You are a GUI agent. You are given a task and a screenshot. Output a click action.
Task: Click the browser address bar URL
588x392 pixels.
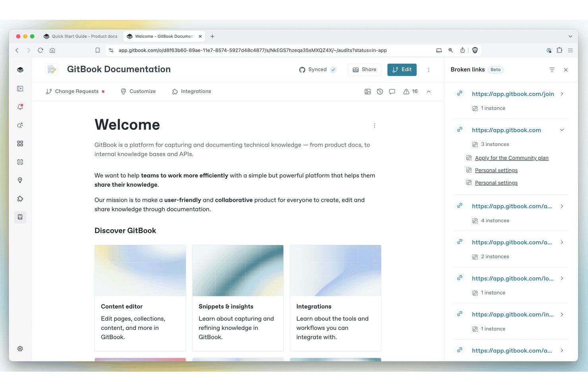[x=253, y=50]
